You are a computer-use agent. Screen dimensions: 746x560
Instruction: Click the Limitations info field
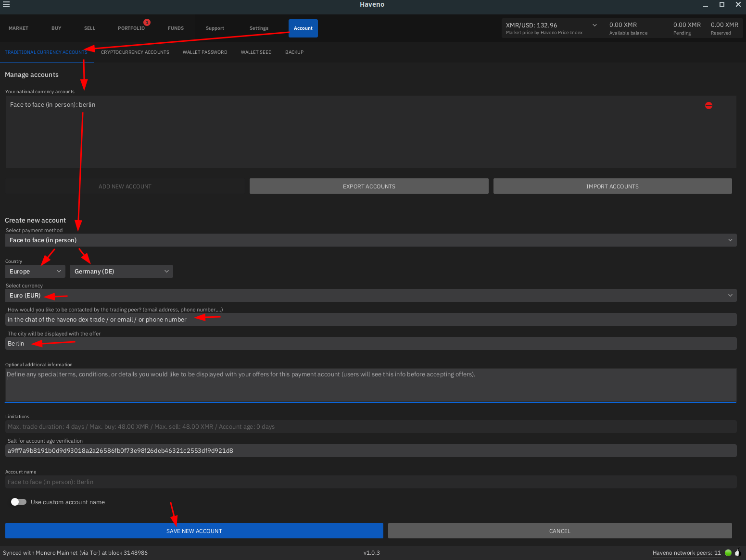pos(371,426)
